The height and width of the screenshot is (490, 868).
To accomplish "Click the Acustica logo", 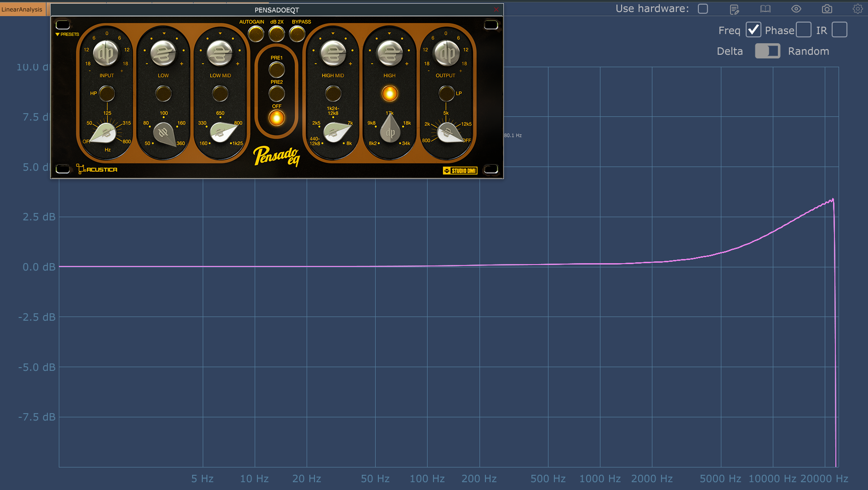I will [x=97, y=169].
